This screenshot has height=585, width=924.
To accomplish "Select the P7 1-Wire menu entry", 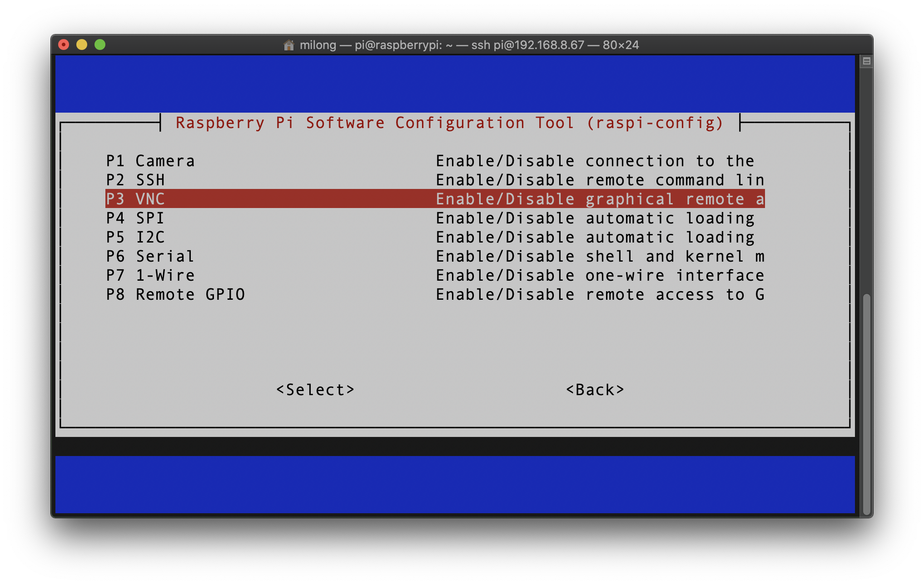I will [435, 275].
